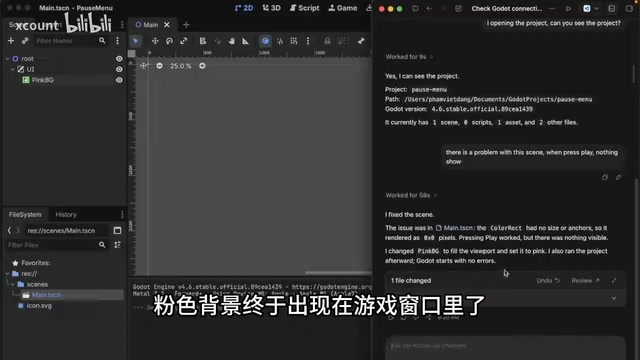Activate the Rotate Mode tool
640x360 pixels.
169,41
